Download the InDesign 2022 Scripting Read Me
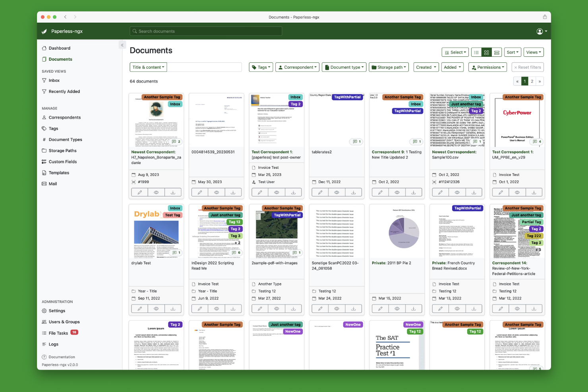Viewport: 588px width, 392px height. tap(233, 308)
